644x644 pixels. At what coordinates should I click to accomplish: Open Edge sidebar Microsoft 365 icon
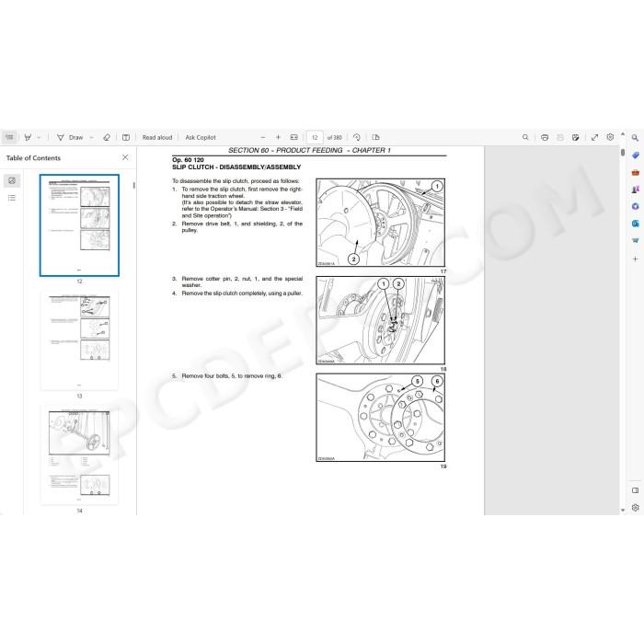(x=636, y=207)
